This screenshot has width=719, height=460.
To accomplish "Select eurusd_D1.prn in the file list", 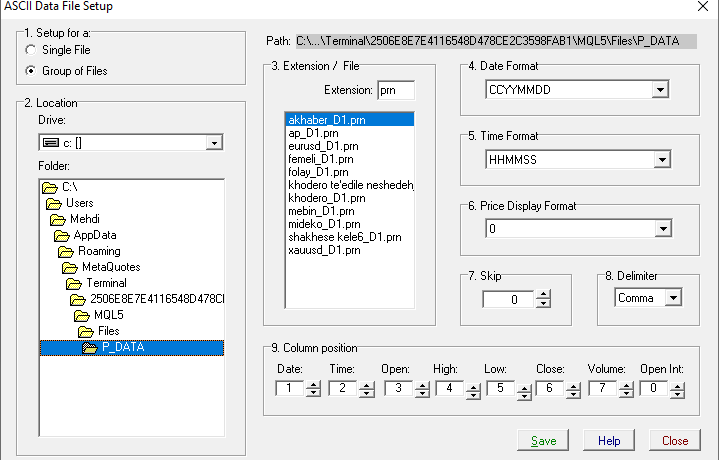I will (x=349, y=146).
